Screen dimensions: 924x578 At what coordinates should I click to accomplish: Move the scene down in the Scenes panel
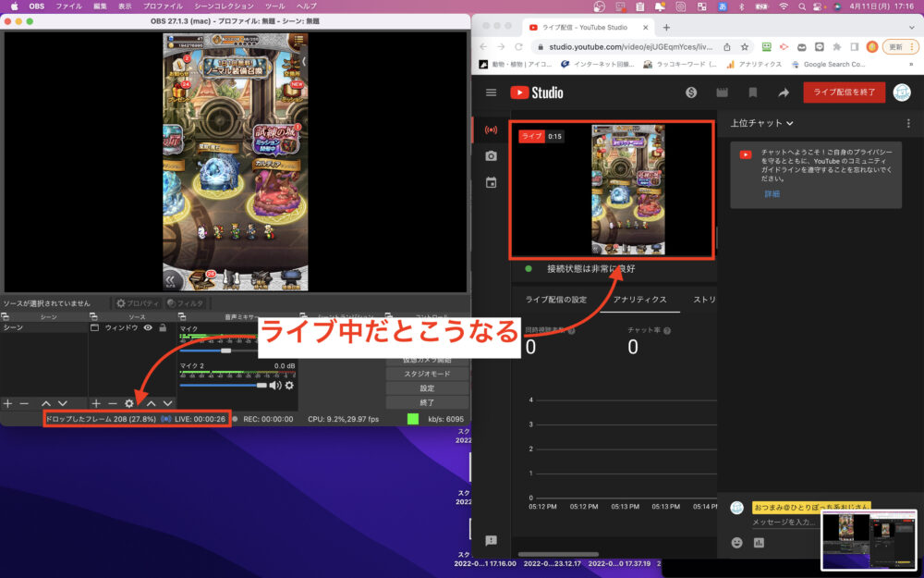point(63,403)
